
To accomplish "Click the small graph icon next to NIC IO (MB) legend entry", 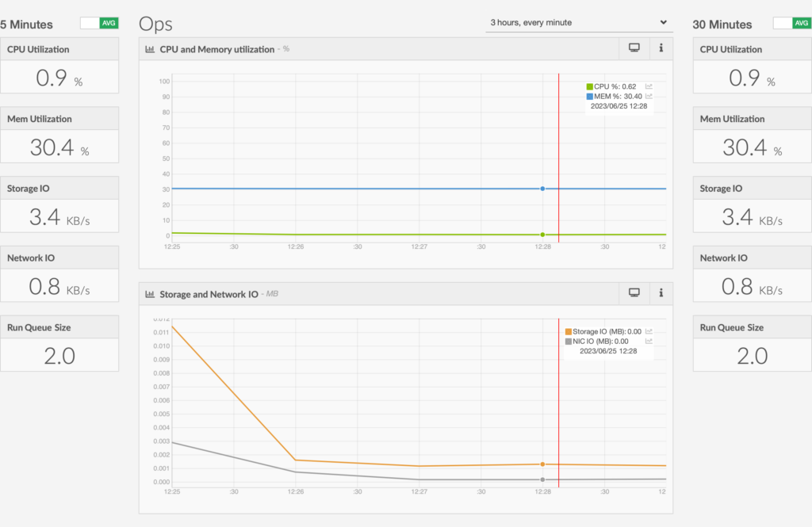I will (x=649, y=341).
